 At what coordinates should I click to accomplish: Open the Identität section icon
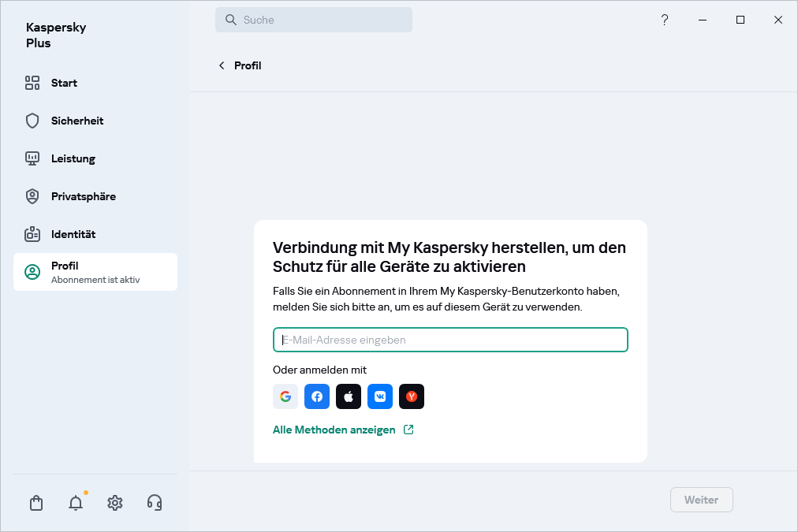pyautogui.click(x=32, y=234)
